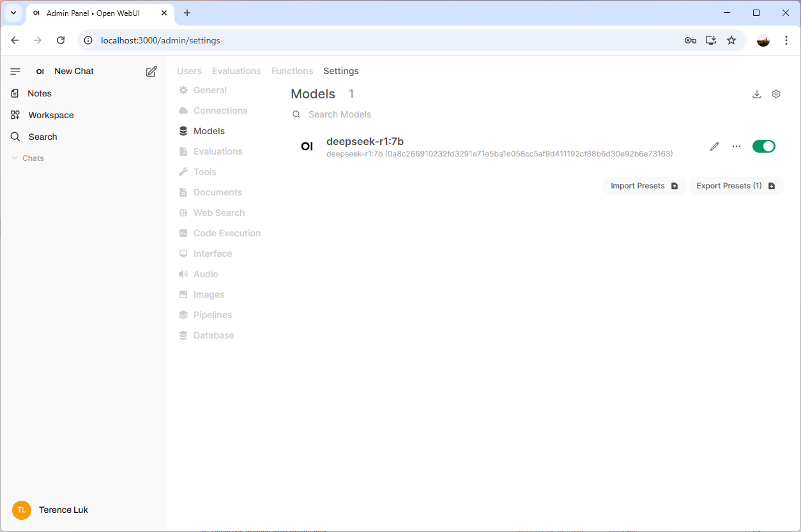Open models settings gear icon

pos(776,94)
